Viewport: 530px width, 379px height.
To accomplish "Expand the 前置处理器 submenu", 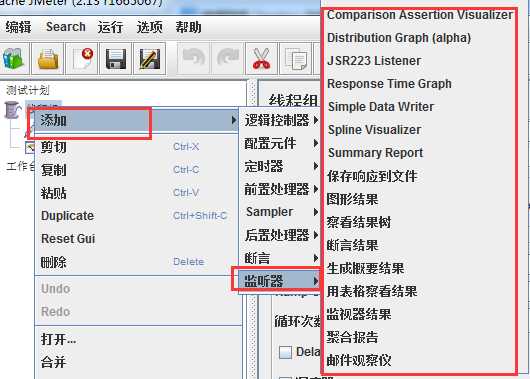I will tap(280, 189).
